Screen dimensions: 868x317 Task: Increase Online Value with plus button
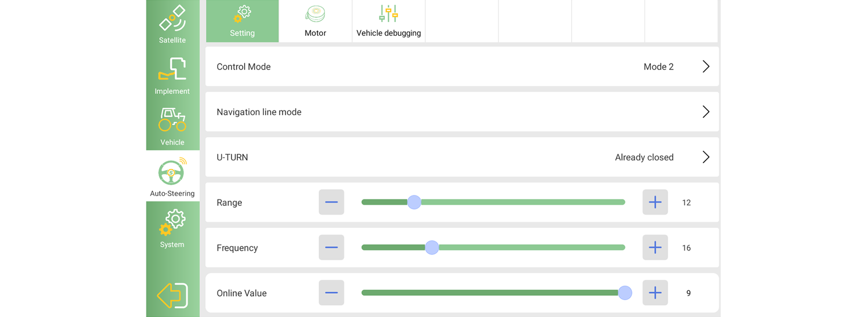click(655, 293)
